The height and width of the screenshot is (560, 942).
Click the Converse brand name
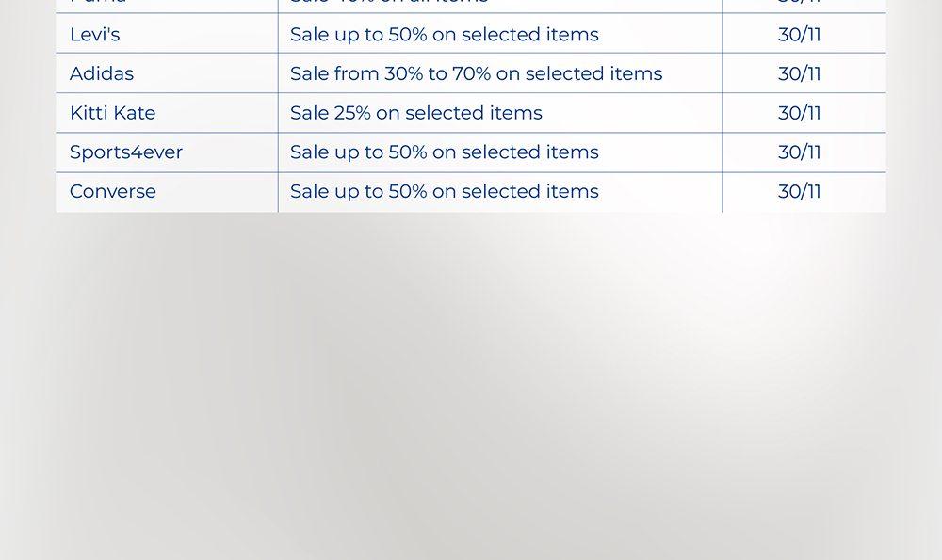113,192
